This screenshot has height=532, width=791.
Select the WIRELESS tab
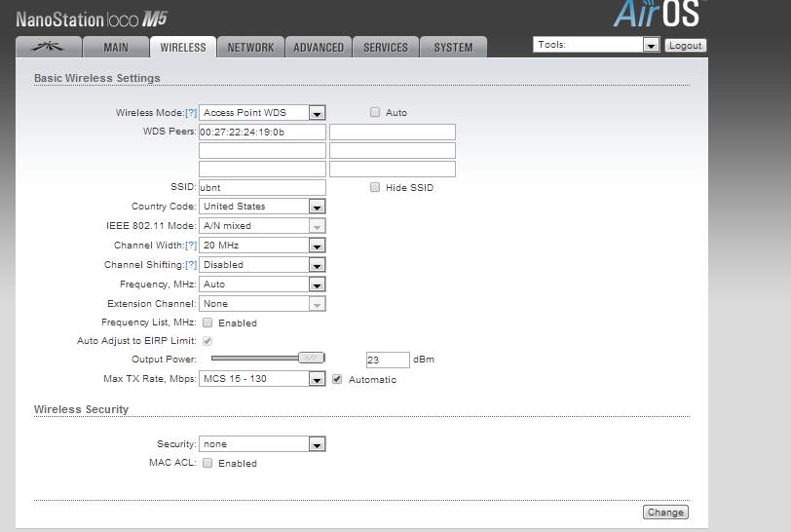tap(183, 47)
